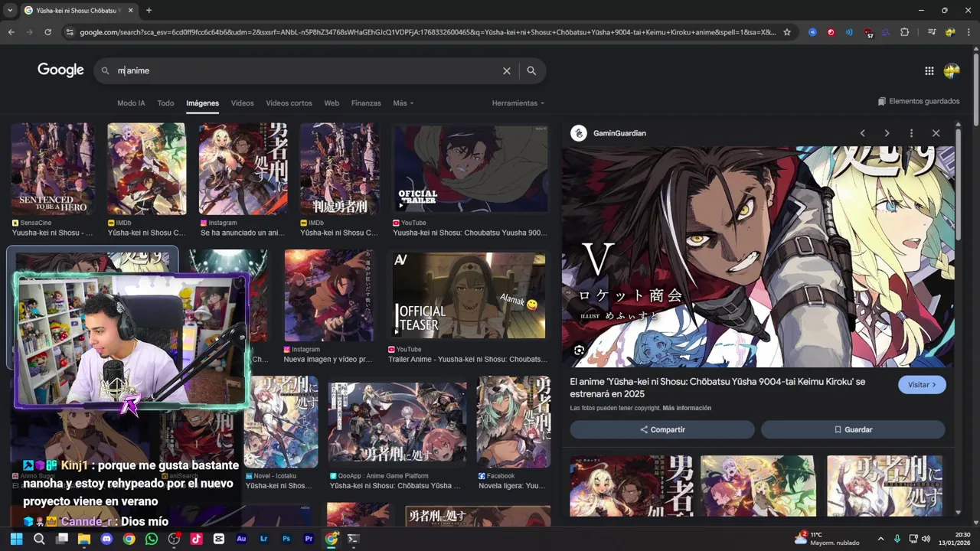Open the TikTok app in taskbar
980x551 pixels.
pos(197,539)
